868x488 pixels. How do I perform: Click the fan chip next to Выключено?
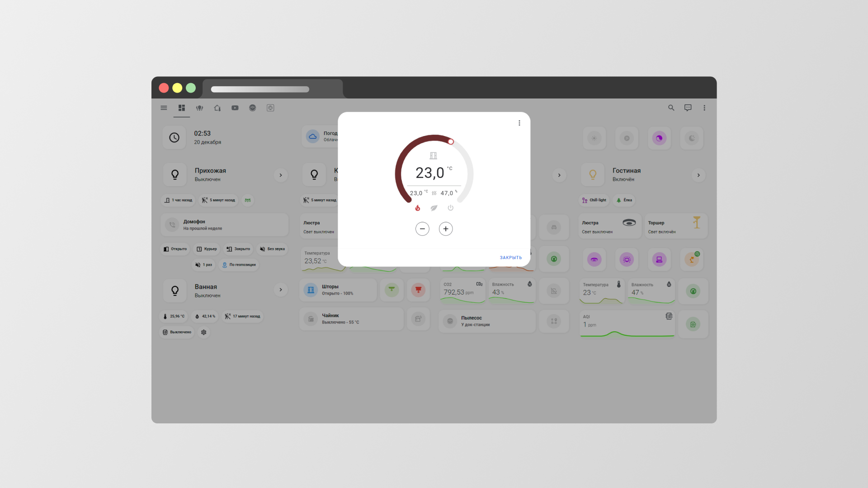[x=204, y=332]
